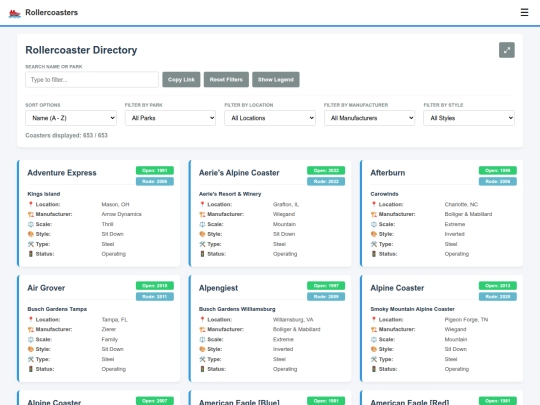Image resolution: width=540 pixels, height=405 pixels.
Task: Open the Sort Options dropdown
Action: click(71, 118)
